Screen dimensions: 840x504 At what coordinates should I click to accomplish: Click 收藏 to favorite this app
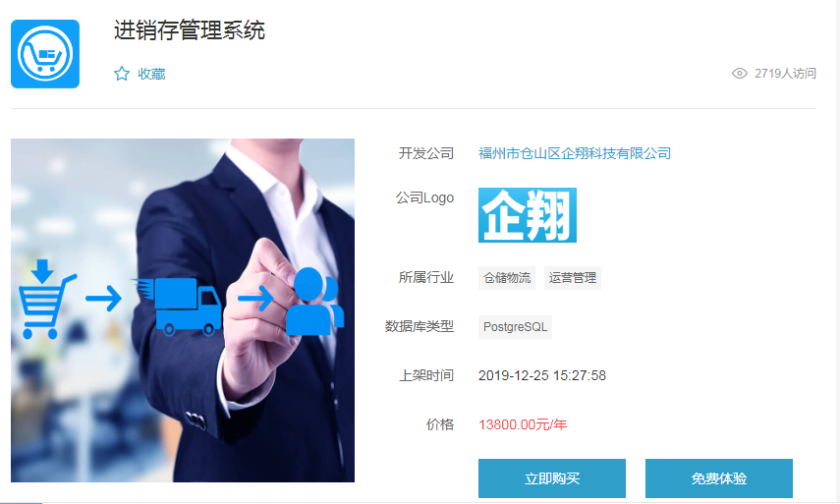tap(151, 74)
